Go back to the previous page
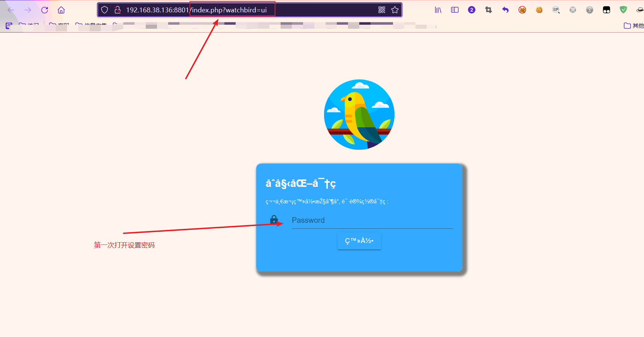This screenshot has height=337, width=644. point(11,10)
